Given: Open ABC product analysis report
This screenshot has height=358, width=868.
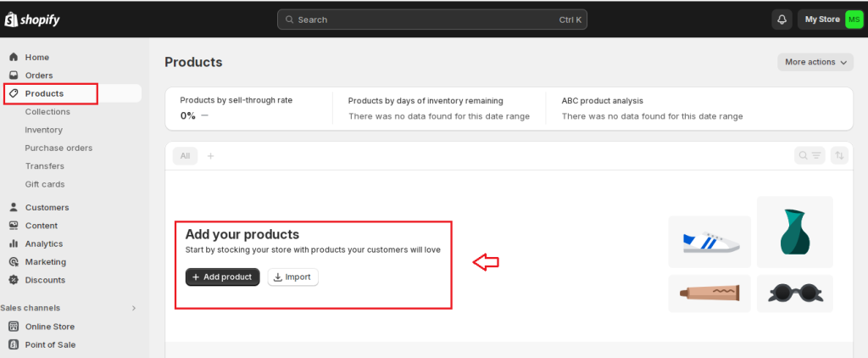Looking at the screenshot, I should 603,101.
